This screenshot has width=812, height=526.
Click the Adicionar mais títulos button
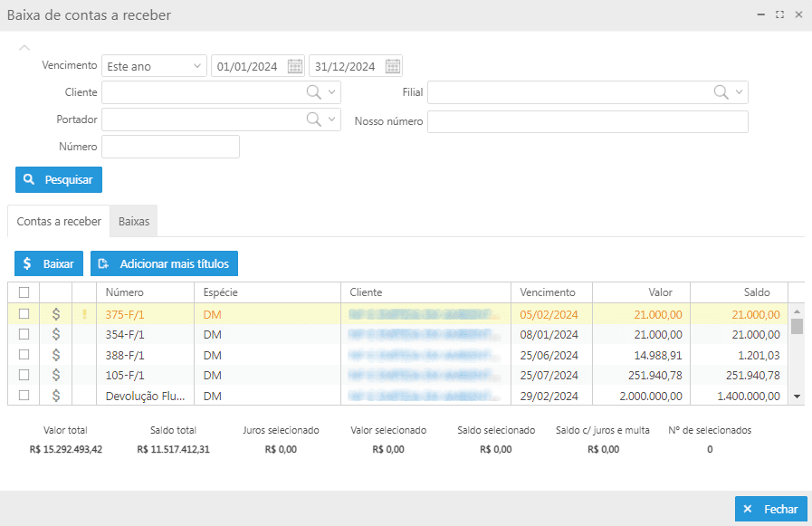(164, 263)
